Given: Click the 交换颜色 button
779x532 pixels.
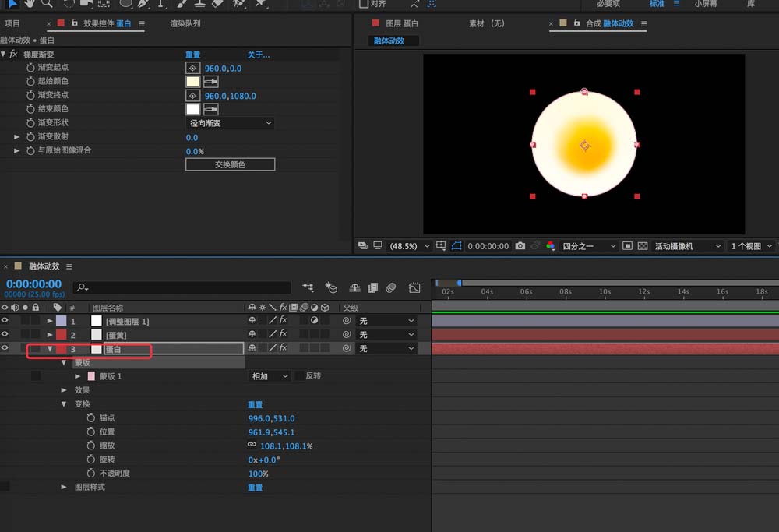Looking at the screenshot, I should coord(230,164).
